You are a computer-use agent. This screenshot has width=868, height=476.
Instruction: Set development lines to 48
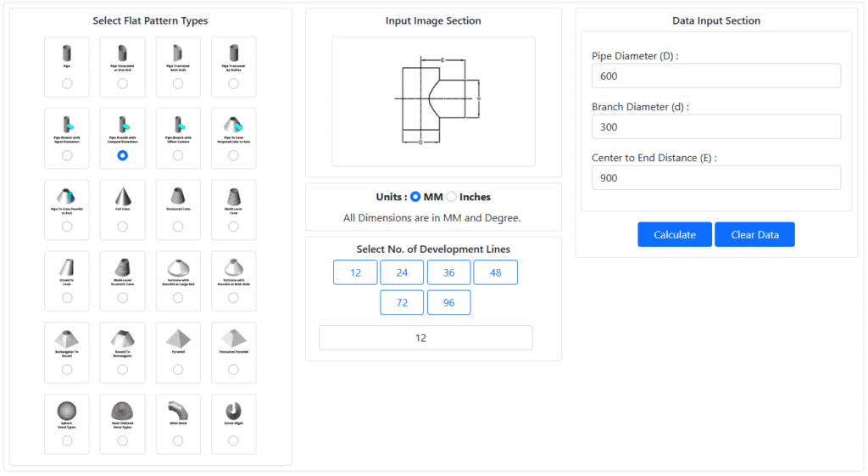click(x=495, y=272)
